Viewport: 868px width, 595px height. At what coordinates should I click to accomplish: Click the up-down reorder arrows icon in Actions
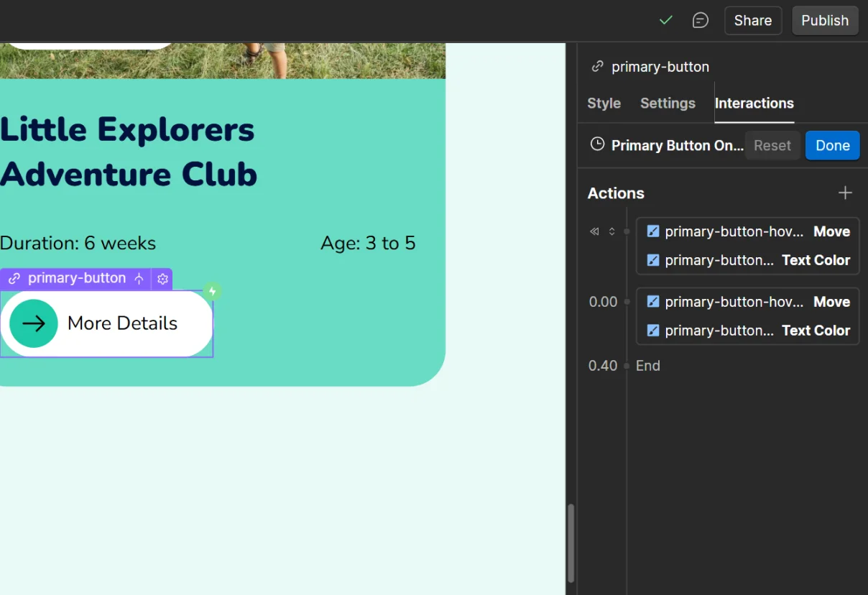[x=611, y=231]
